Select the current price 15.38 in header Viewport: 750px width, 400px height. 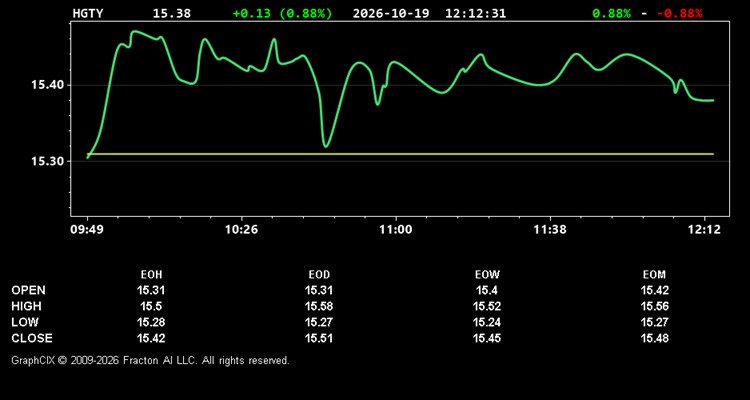pyautogui.click(x=172, y=13)
